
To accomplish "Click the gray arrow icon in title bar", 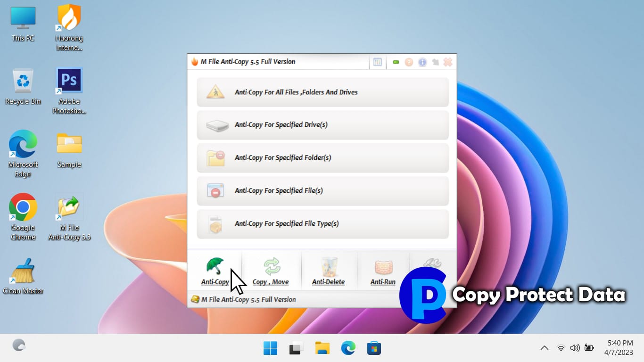I will pos(435,62).
